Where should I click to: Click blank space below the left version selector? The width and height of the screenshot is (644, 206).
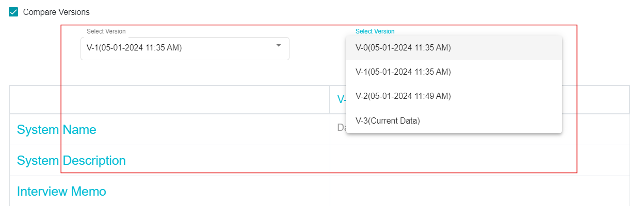click(185, 73)
